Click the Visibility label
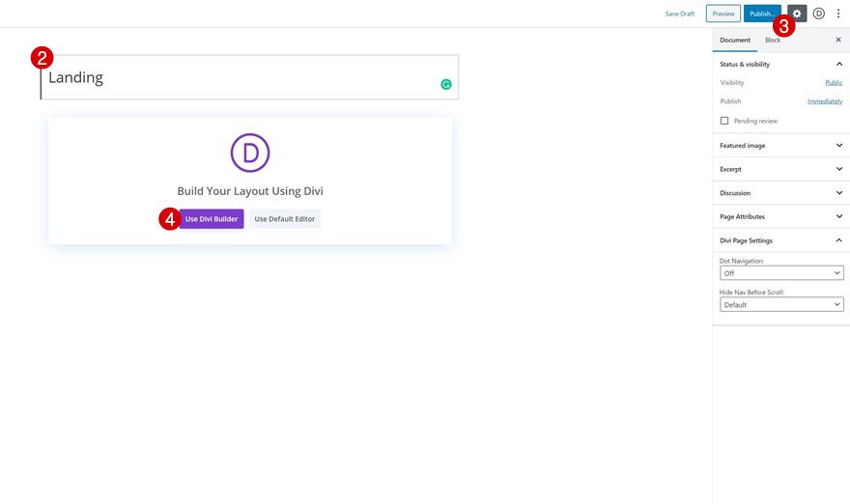Image resolution: width=850 pixels, height=504 pixels. point(732,82)
